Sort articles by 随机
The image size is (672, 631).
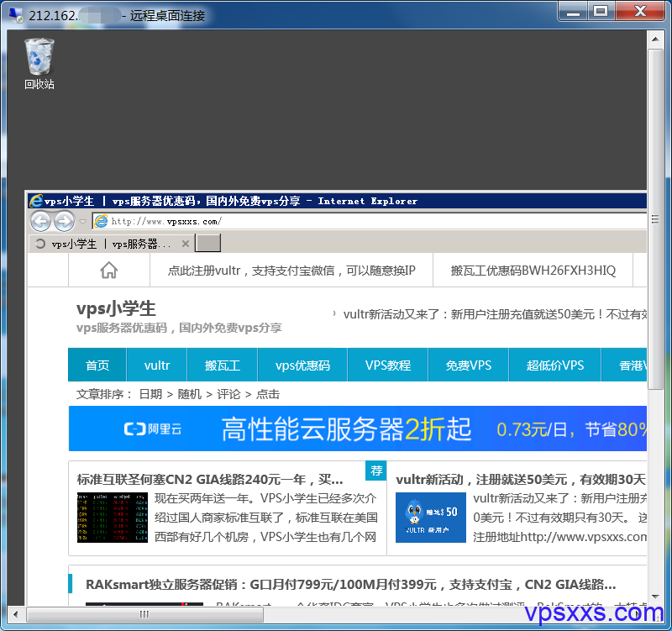click(x=190, y=394)
